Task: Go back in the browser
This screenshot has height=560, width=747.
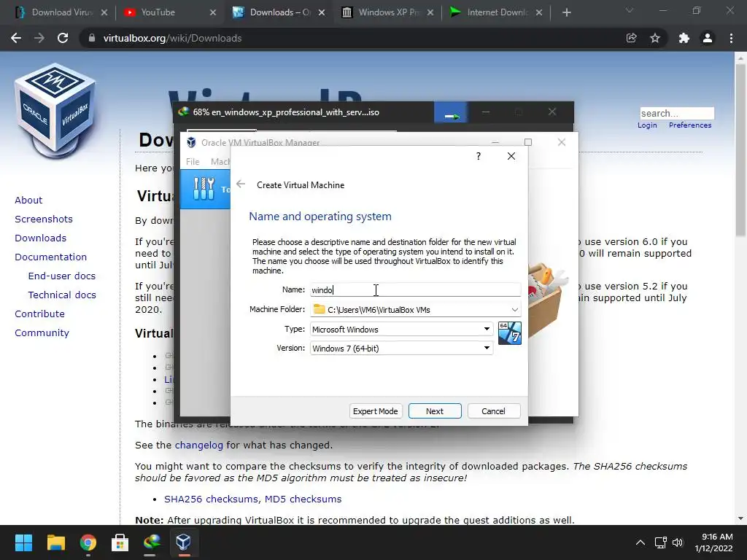Action: tap(16, 38)
